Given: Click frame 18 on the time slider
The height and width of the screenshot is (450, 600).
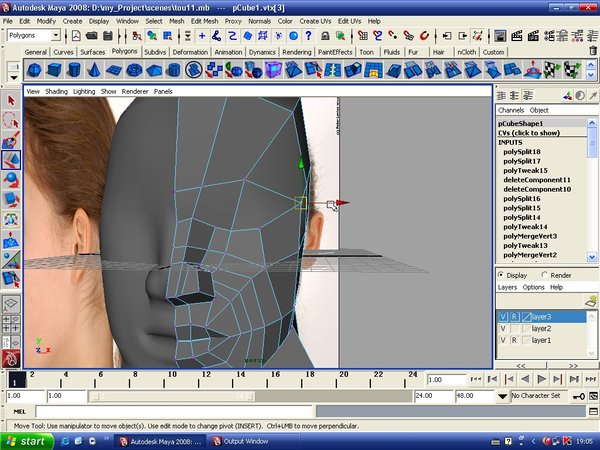Looking at the screenshot, I should point(311,378).
